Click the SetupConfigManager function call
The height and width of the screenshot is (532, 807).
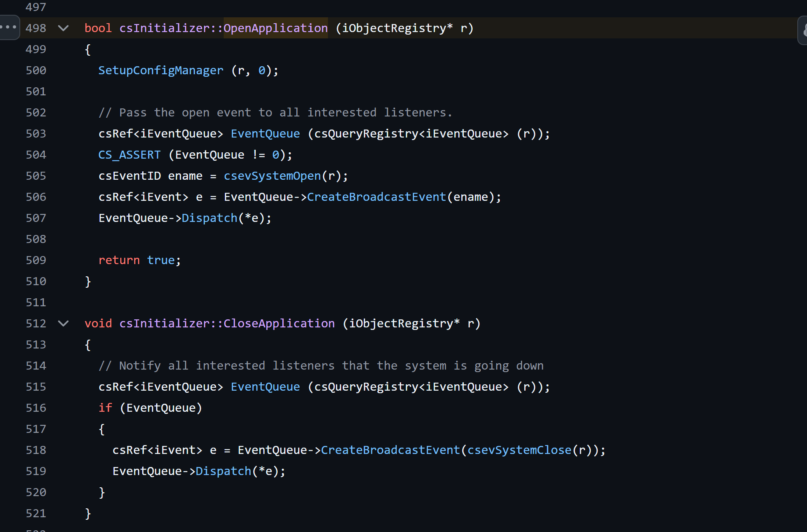pyautogui.click(x=160, y=70)
